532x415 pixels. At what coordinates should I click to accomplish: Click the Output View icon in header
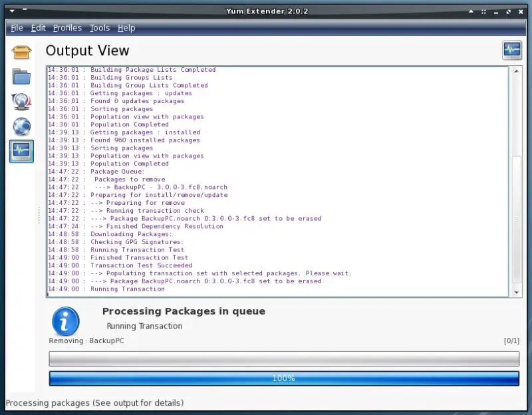coord(512,51)
